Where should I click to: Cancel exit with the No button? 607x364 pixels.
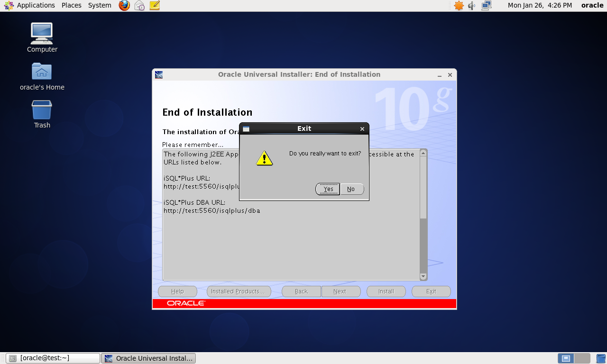352,189
